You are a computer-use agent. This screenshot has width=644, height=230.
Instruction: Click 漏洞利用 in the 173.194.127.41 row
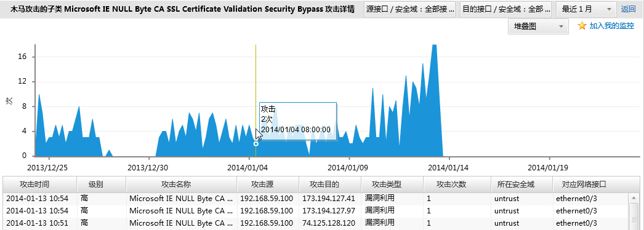[x=379, y=199]
